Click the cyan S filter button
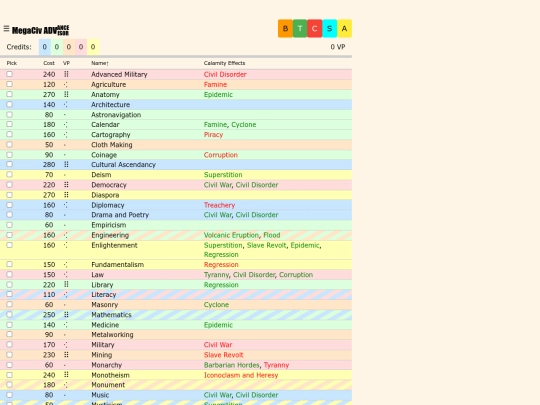Screen dimensions: 540x405 [x=330, y=29]
